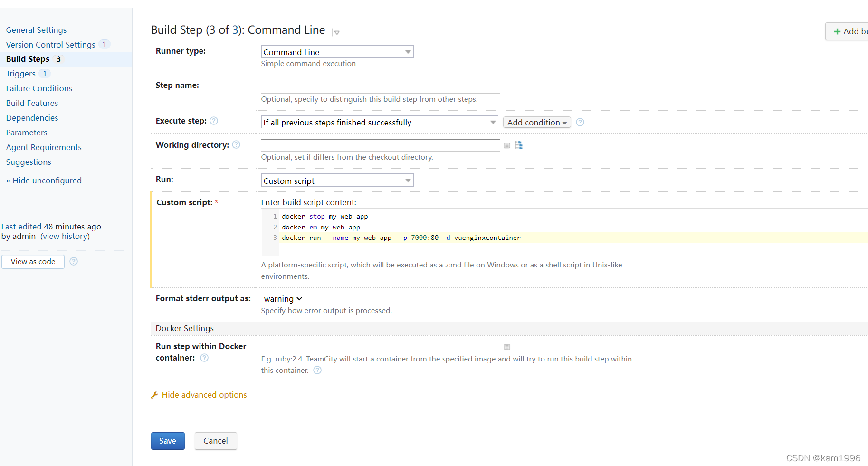Open the build step title dropdown arrow
868x466 pixels.
click(x=336, y=32)
